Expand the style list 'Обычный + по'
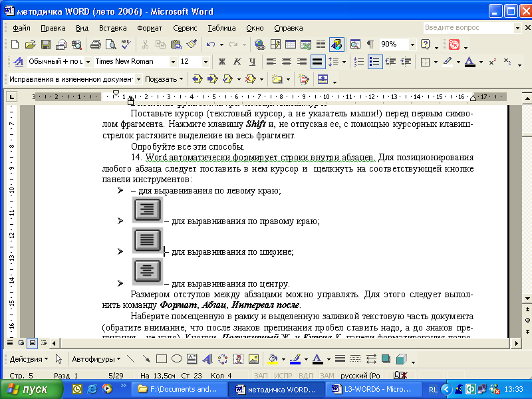 pos(88,62)
